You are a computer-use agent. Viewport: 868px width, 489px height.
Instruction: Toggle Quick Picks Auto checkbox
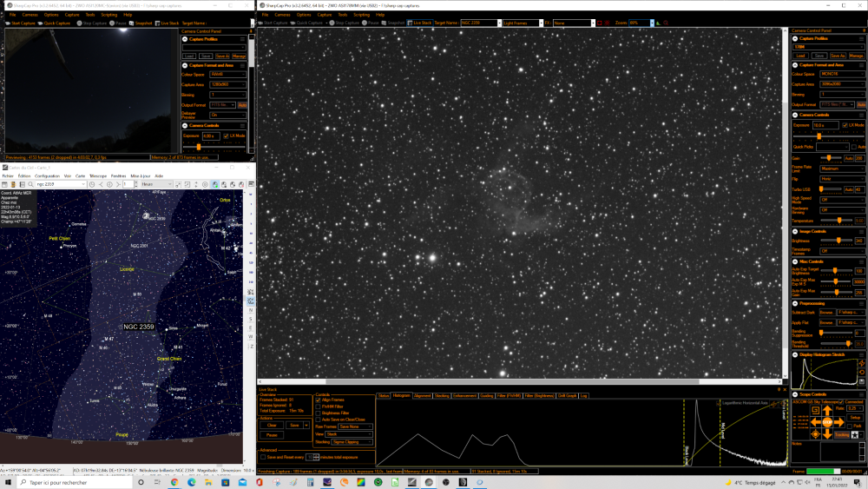click(x=854, y=147)
